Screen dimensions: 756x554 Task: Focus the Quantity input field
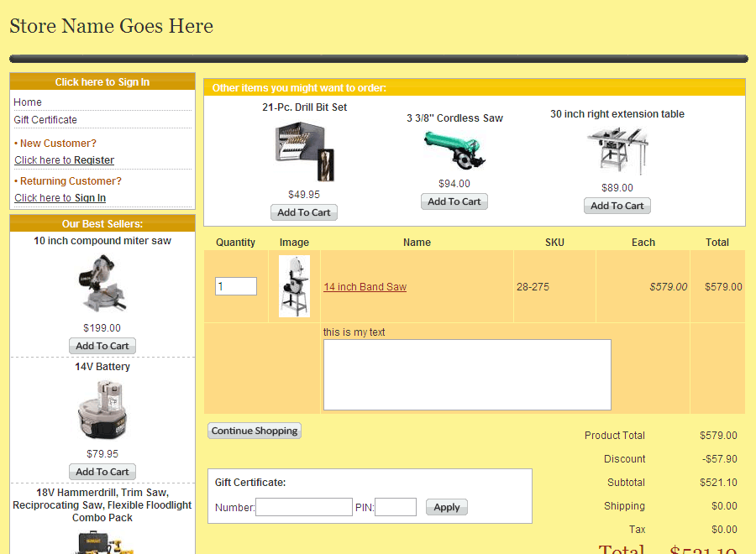(x=235, y=286)
